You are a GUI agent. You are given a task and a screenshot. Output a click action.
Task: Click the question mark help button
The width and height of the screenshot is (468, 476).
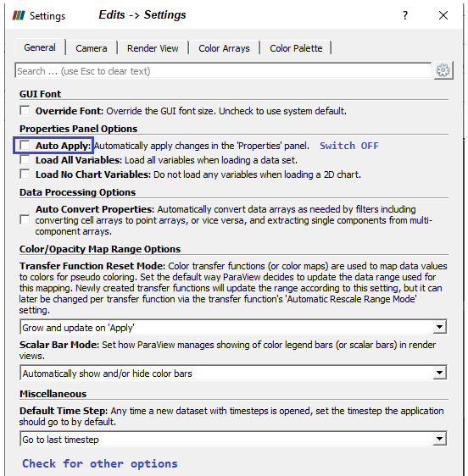pos(404,15)
